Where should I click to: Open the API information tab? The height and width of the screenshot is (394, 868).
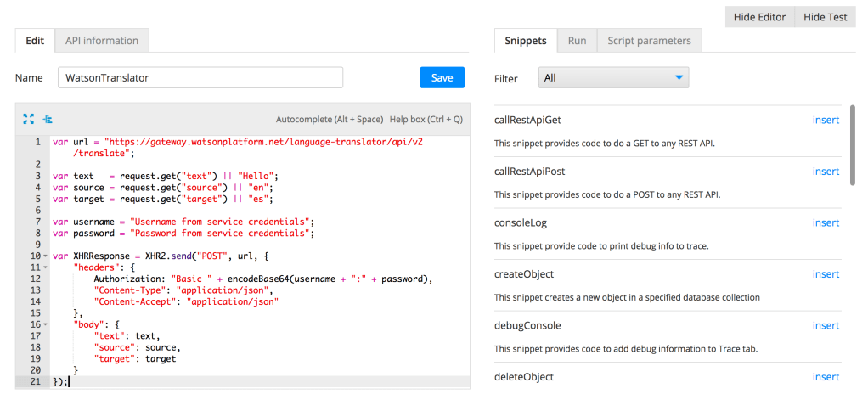click(x=102, y=41)
